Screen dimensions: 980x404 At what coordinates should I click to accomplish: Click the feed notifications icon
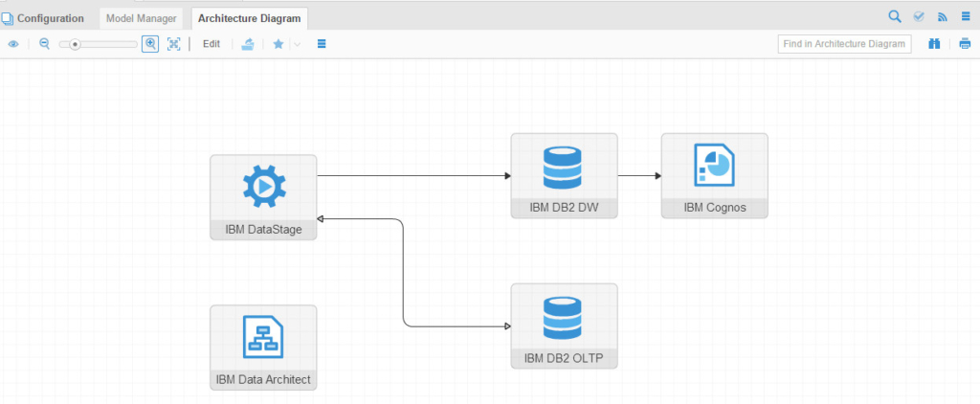[x=943, y=17]
